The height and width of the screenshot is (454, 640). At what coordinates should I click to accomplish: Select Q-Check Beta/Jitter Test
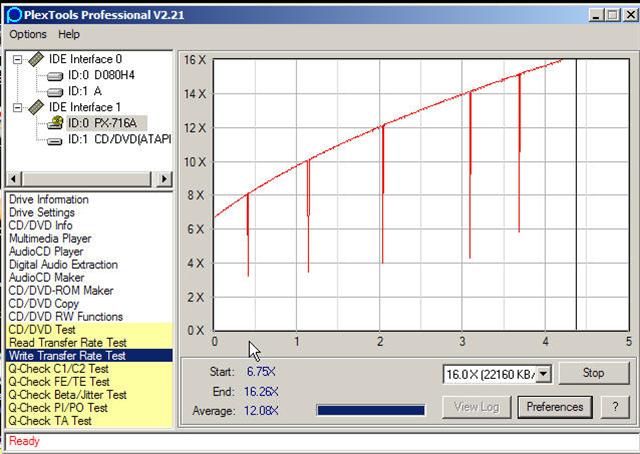89,395
